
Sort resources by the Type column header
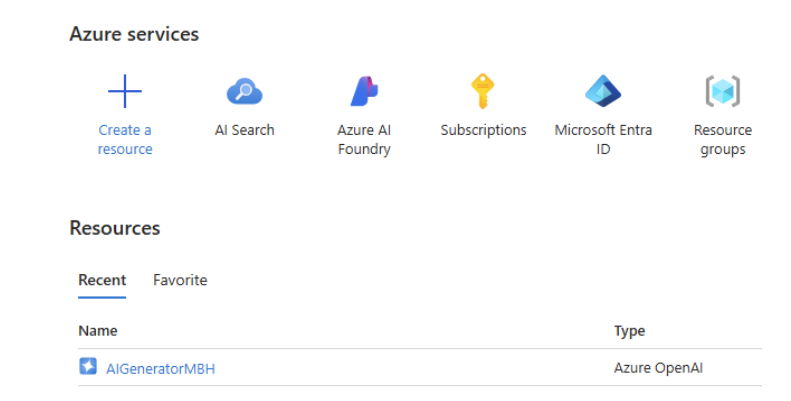click(629, 331)
